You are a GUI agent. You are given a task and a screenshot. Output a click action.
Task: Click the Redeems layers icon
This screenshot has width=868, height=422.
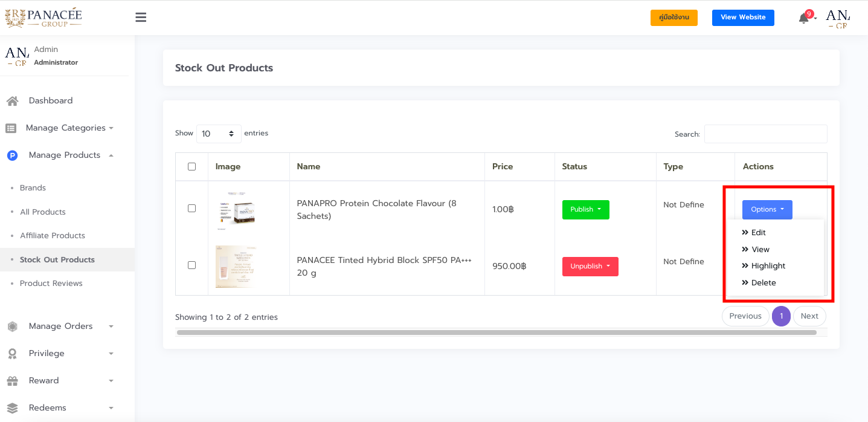pos(12,408)
